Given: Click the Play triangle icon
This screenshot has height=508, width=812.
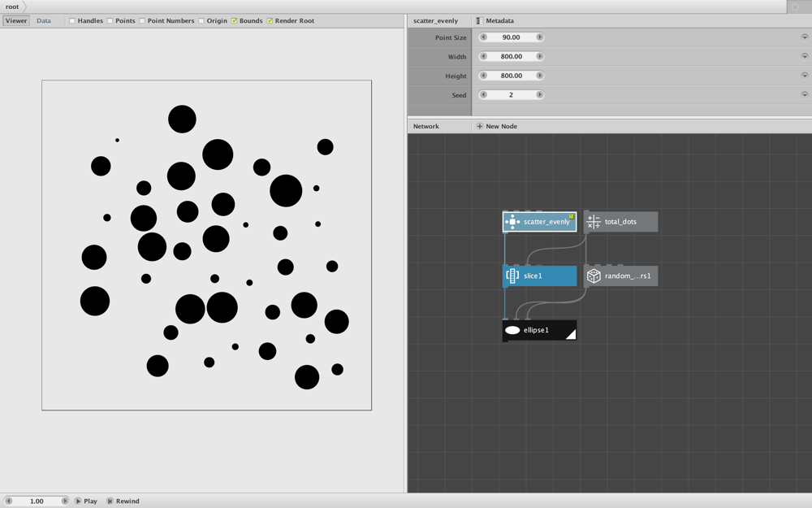Looking at the screenshot, I should pos(78,501).
